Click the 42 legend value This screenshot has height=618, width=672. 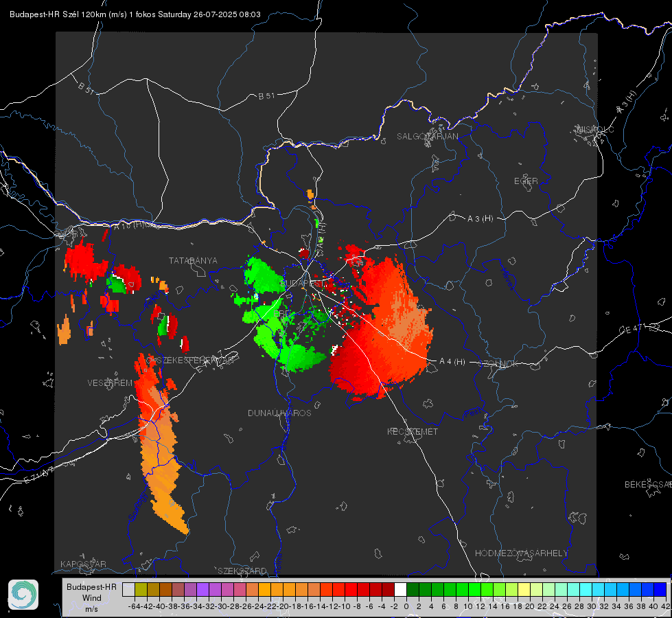pyautogui.click(x=666, y=606)
